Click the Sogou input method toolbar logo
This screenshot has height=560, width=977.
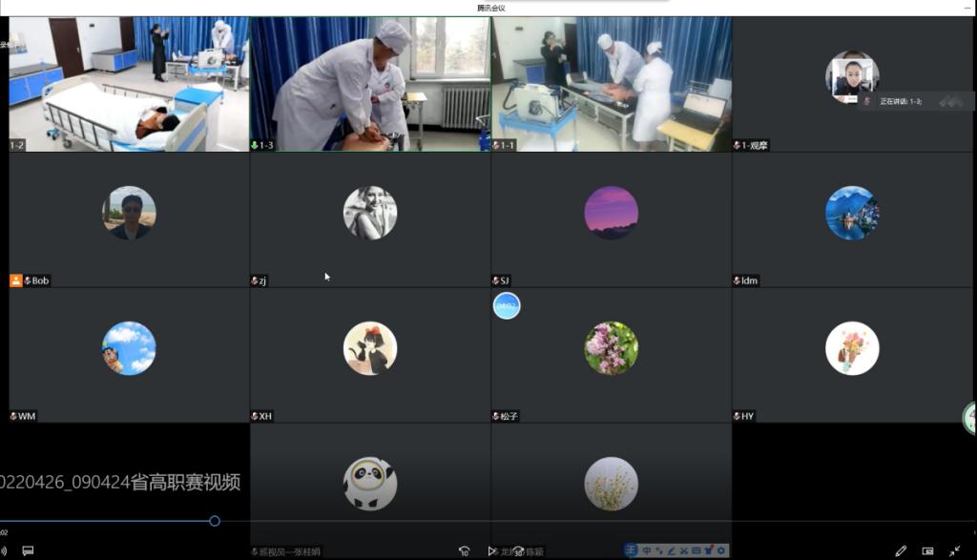pyautogui.click(x=632, y=550)
